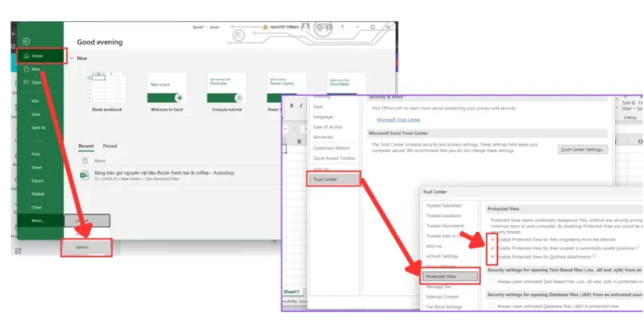Click the back arrow in Excel backstage
The height and width of the screenshot is (322, 644).
[27, 41]
